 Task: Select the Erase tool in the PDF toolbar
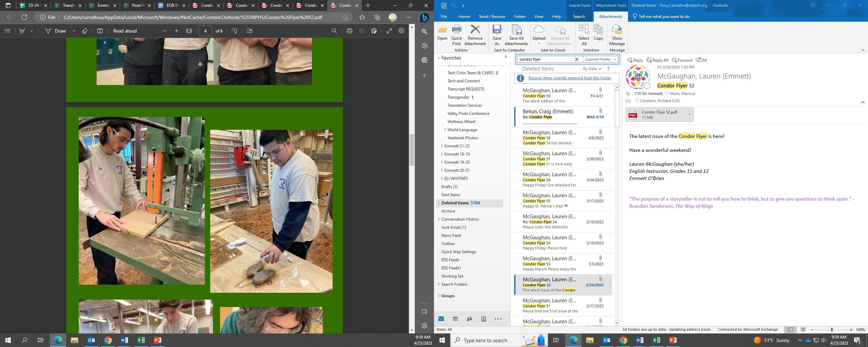tap(85, 31)
